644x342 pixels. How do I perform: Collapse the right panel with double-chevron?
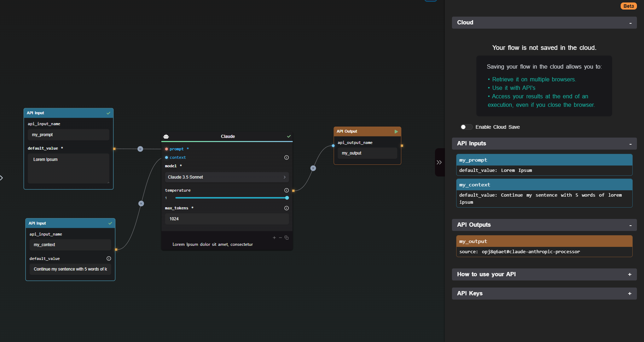tap(439, 162)
